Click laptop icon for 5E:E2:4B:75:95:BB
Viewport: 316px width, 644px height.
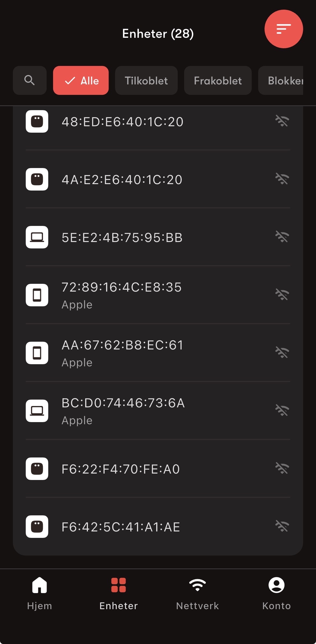[37, 237]
